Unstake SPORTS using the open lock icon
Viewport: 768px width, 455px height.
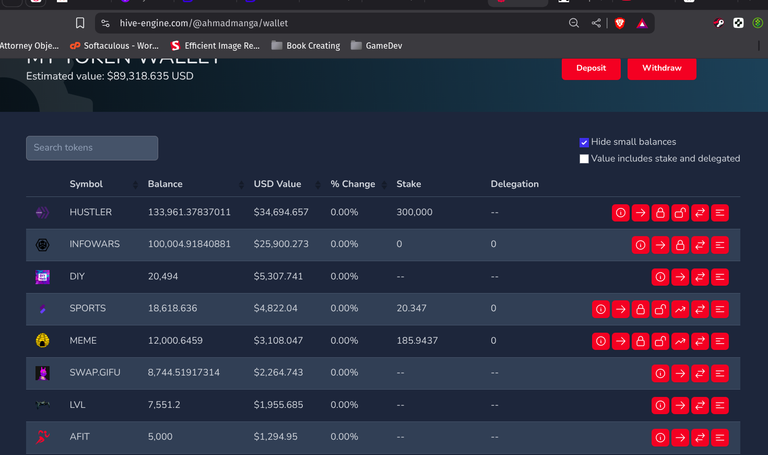point(660,309)
